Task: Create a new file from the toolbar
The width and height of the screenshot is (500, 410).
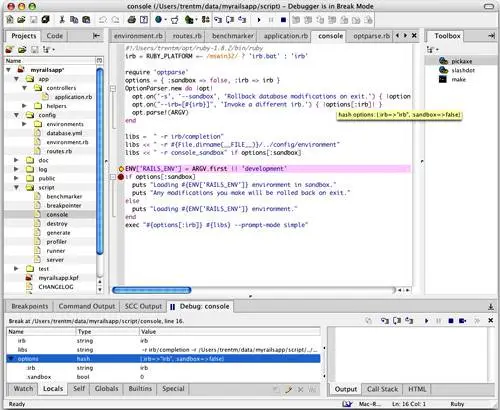Action: [x=10, y=20]
